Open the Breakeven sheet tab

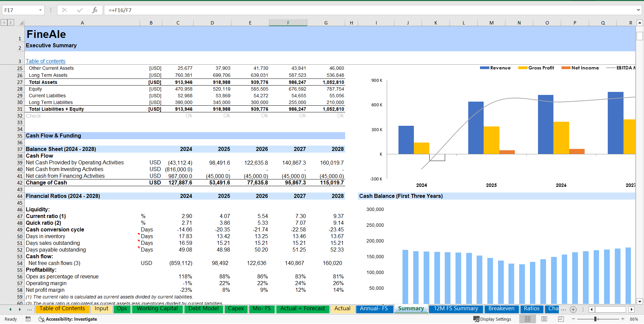pos(501,309)
